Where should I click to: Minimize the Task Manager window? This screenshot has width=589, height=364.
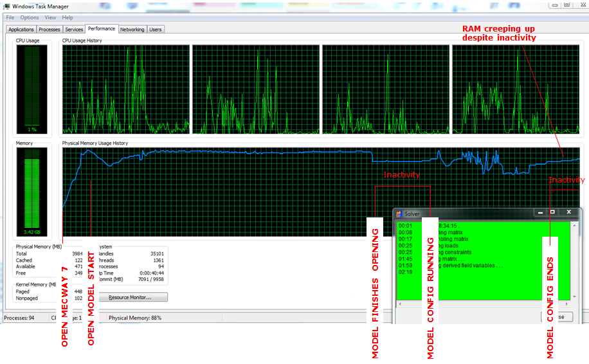pos(554,5)
